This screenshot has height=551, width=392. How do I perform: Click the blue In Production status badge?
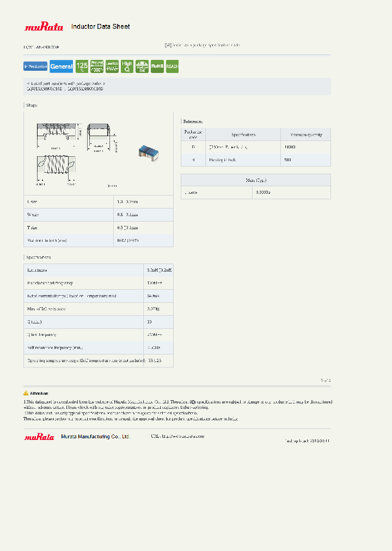pos(36,66)
